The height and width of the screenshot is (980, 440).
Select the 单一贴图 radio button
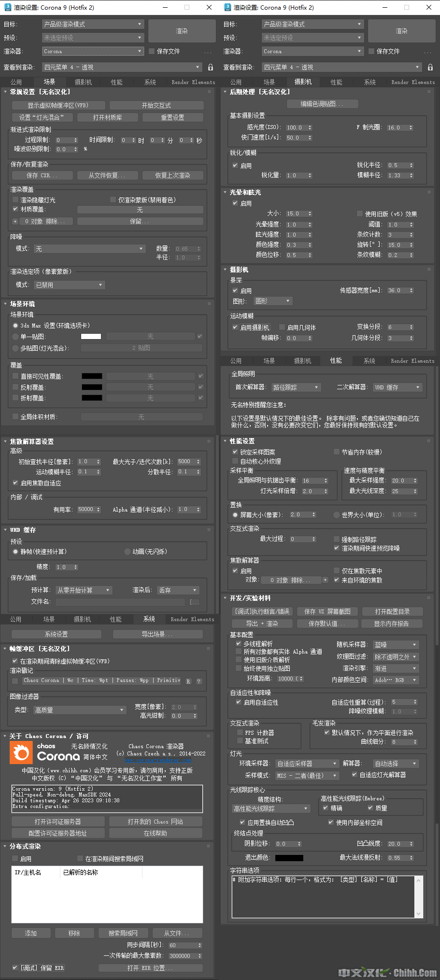(x=15, y=337)
